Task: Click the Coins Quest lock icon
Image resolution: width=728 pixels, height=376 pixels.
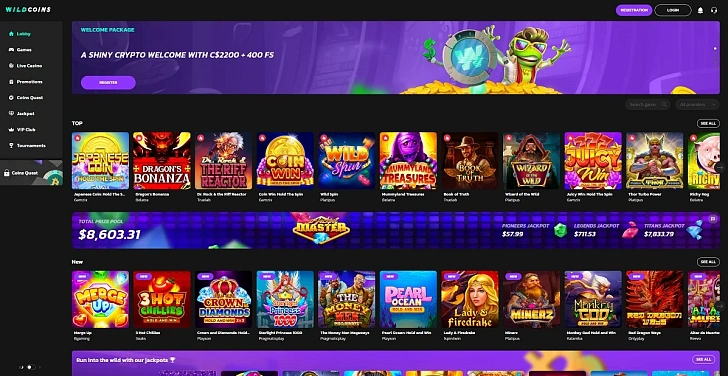Action: (x=6, y=173)
